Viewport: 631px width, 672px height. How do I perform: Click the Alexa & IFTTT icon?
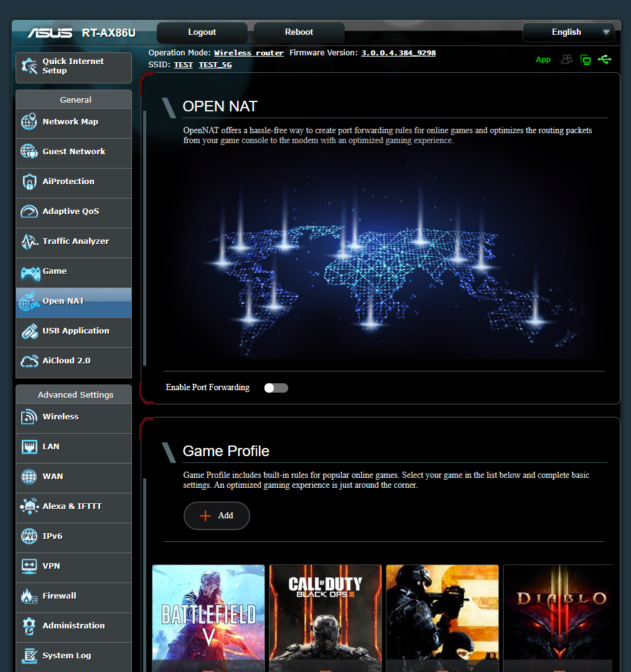click(29, 506)
